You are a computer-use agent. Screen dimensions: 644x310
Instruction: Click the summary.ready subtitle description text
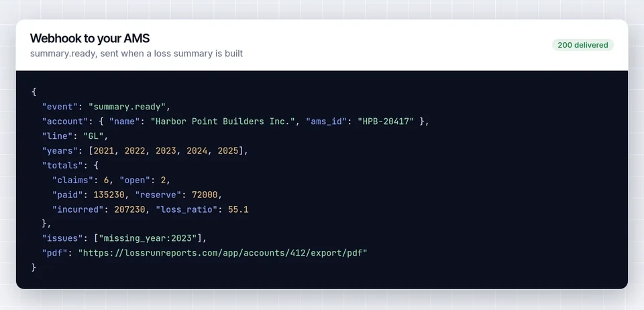click(136, 54)
